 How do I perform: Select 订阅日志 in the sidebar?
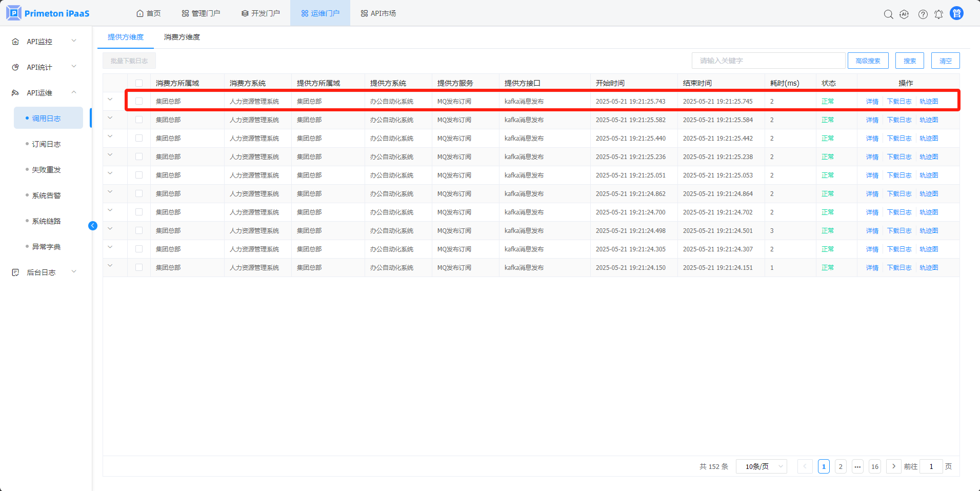tap(46, 144)
